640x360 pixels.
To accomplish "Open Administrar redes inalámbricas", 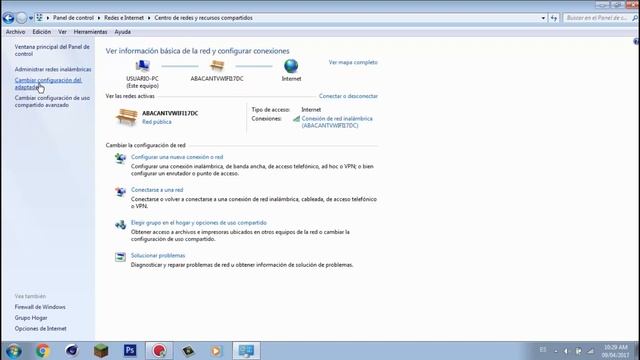I will (53, 69).
